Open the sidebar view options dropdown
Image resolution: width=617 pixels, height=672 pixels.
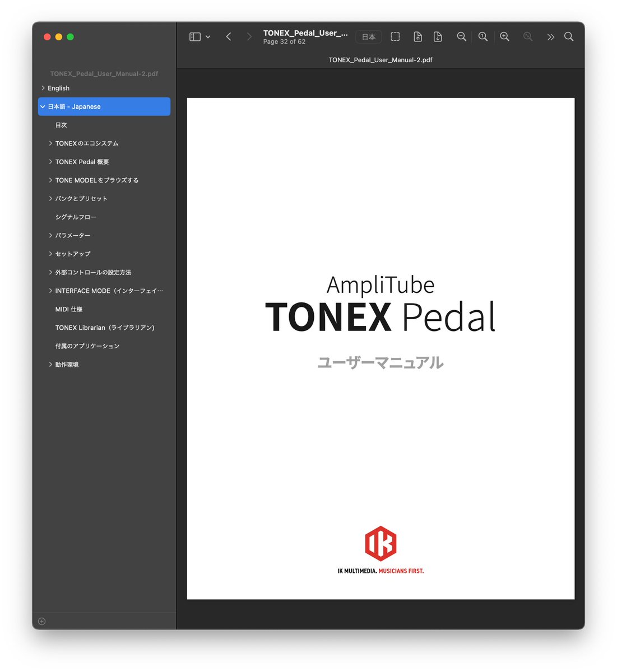208,36
